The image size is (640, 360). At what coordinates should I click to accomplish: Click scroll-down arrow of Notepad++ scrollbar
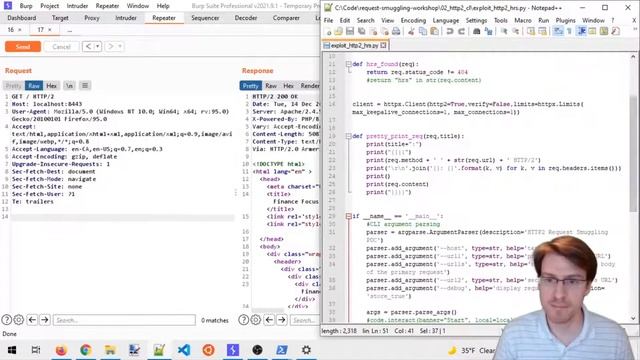click(x=633, y=318)
